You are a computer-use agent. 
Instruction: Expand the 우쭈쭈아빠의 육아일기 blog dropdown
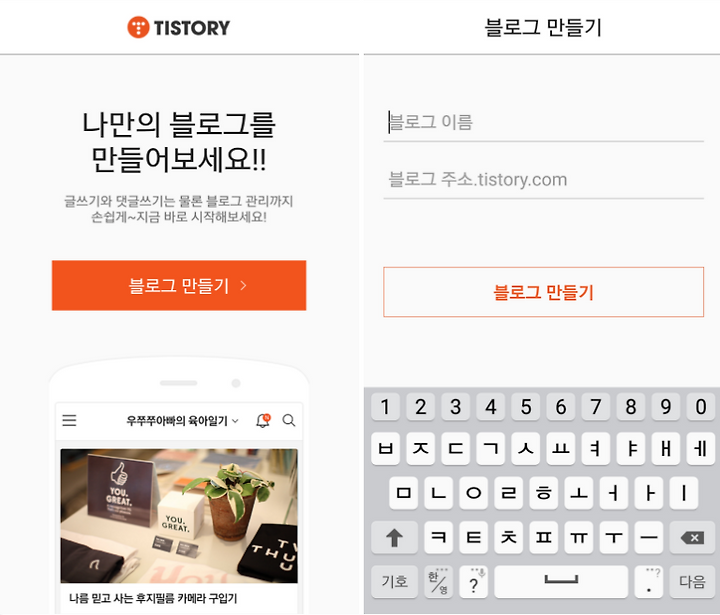click(x=182, y=420)
